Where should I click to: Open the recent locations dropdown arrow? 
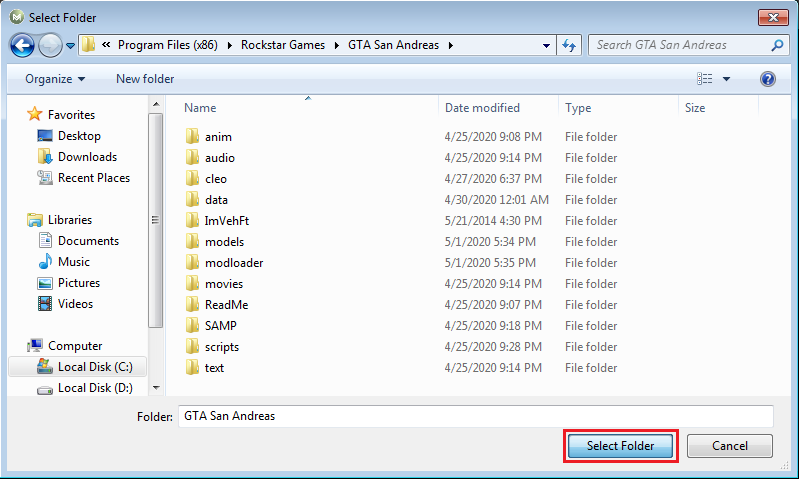pos(70,46)
